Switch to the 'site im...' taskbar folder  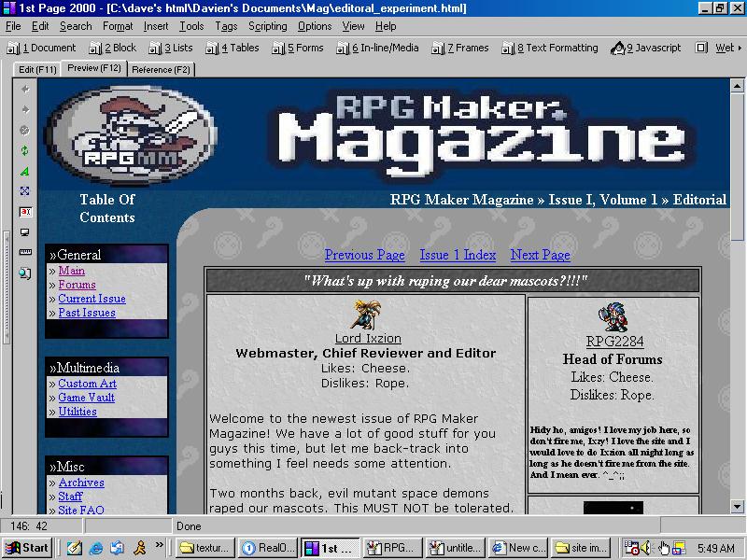click(582, 548)
